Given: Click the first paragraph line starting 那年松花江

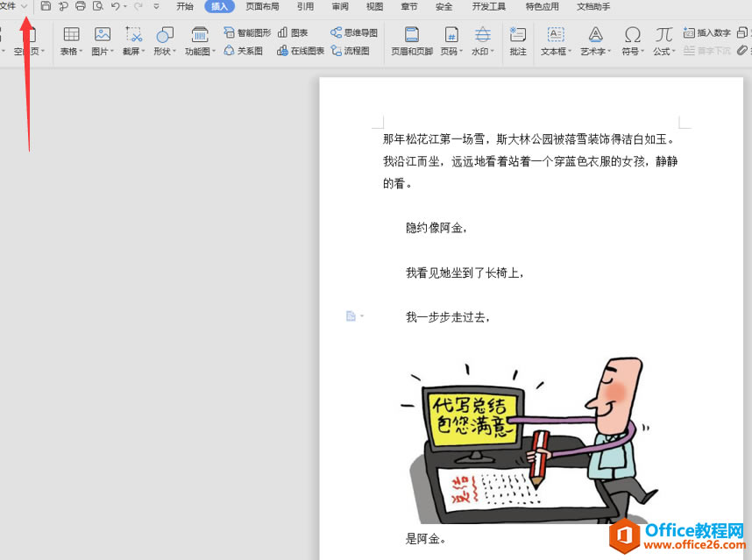Looking at the screenshot, I should click(529, 139).
